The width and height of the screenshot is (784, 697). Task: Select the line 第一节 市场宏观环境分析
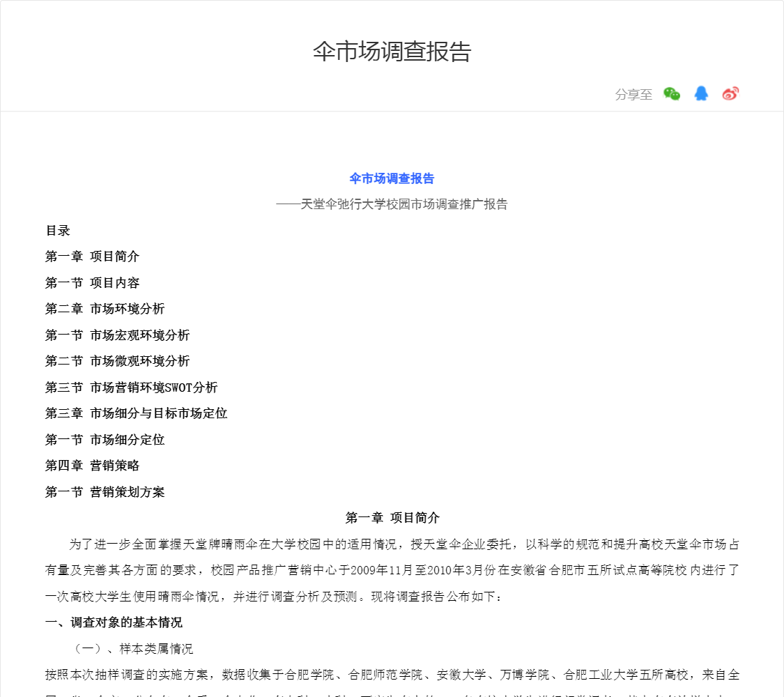(118, 335)
